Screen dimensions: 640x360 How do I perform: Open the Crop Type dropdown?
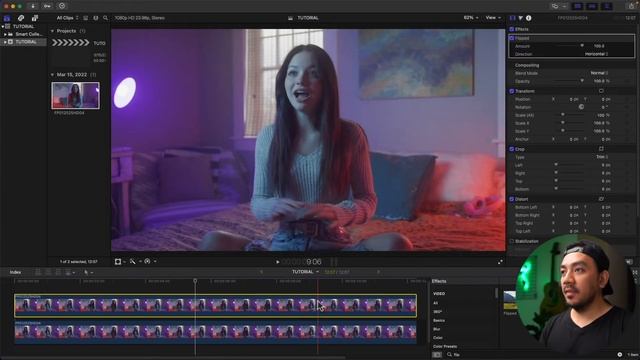click(x=602, y=157)
